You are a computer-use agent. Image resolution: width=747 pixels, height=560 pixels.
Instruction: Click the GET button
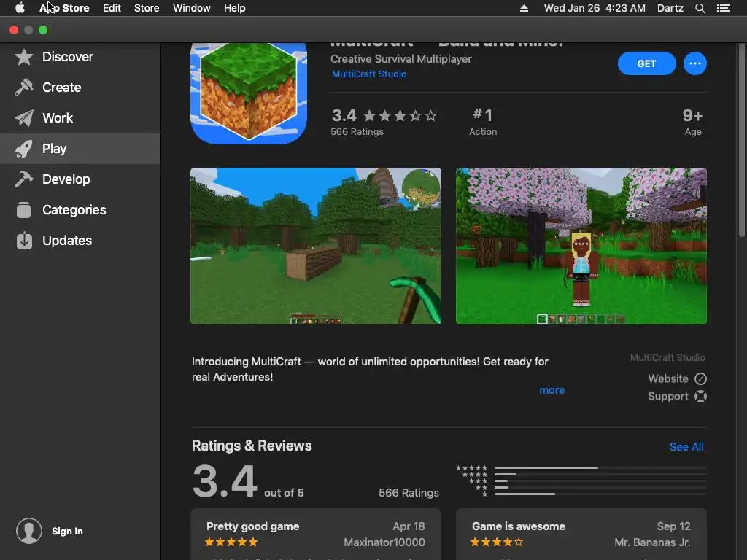pyautogui.click(x=646, y=63)
